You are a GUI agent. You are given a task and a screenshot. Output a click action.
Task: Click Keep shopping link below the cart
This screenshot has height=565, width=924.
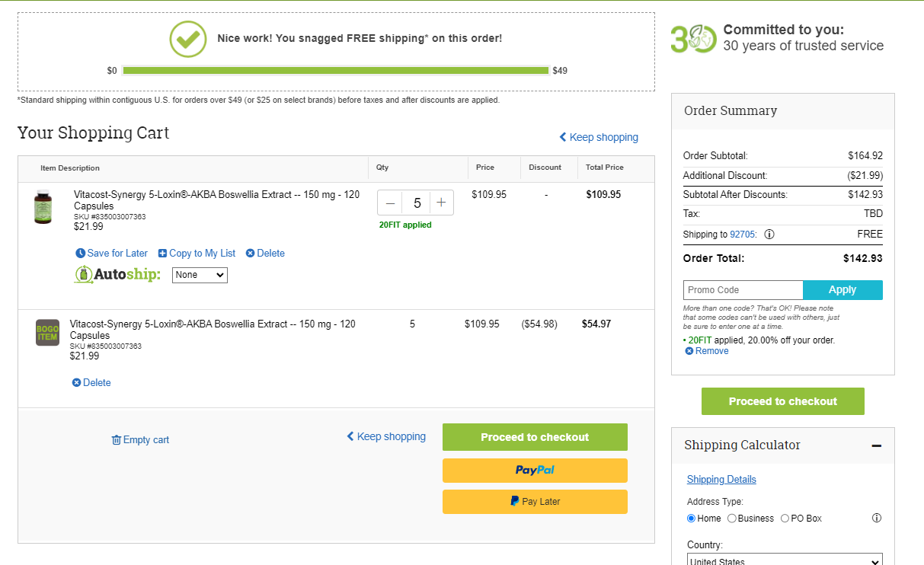pos(386,436)
